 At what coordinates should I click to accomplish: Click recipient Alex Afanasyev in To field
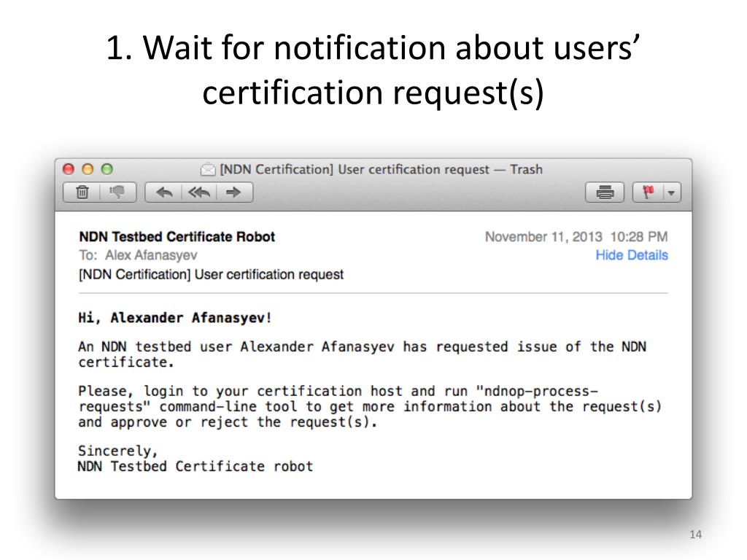pos(151,255)
